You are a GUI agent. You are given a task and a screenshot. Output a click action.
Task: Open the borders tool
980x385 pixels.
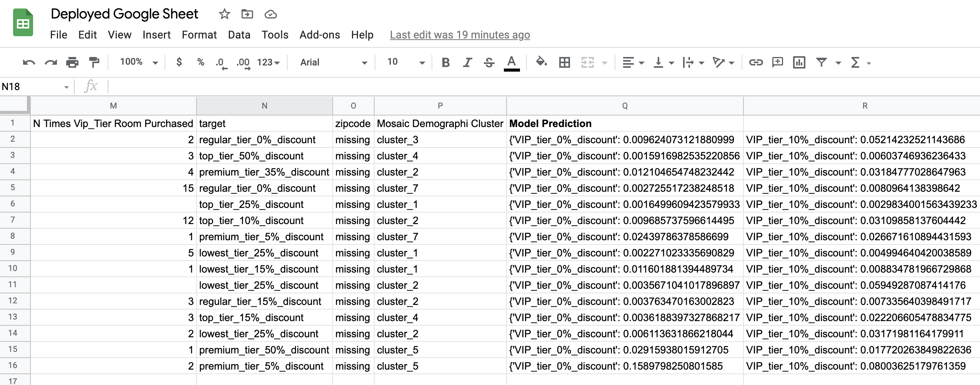click(x=564, y=62)
